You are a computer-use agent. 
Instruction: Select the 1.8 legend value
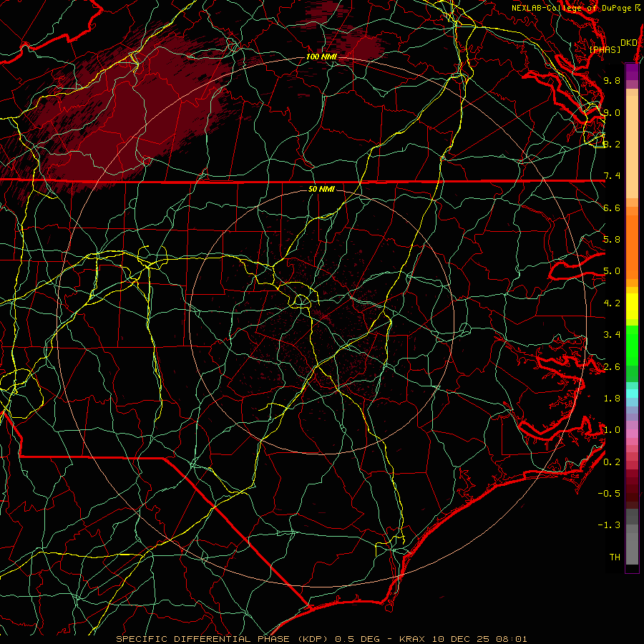[612, 399]
